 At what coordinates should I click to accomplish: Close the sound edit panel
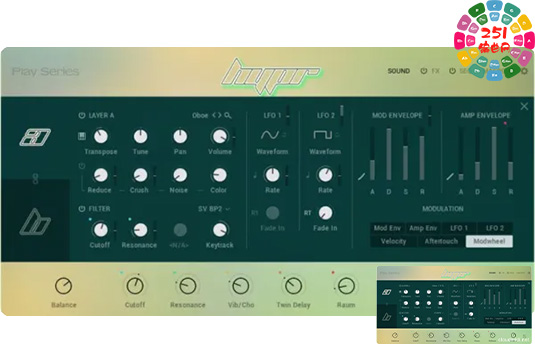pos(524,106)
